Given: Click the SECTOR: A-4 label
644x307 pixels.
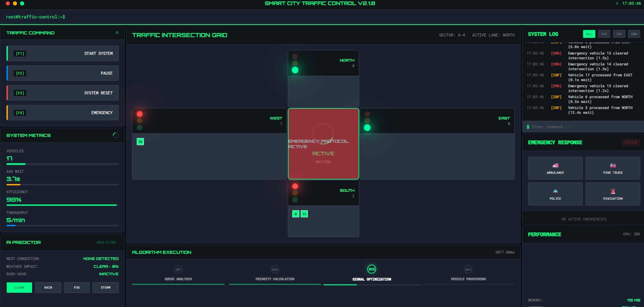Looking at the screenshot, I should [x=452, y=35].
